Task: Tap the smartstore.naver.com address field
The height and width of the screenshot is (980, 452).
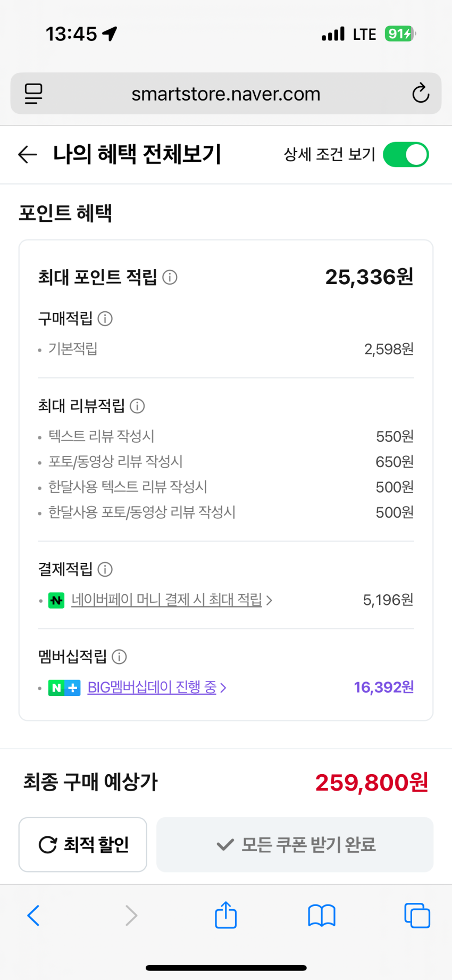Action: pos(225,94)
